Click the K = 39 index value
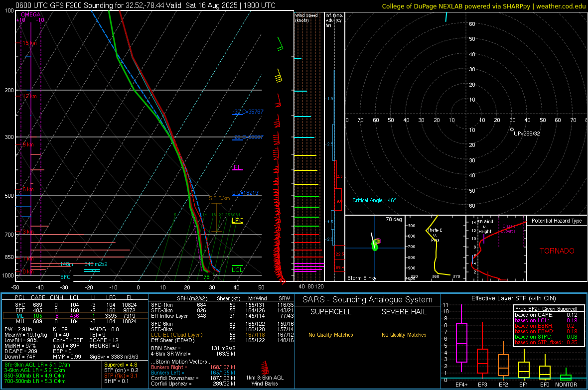 point(60,329)
